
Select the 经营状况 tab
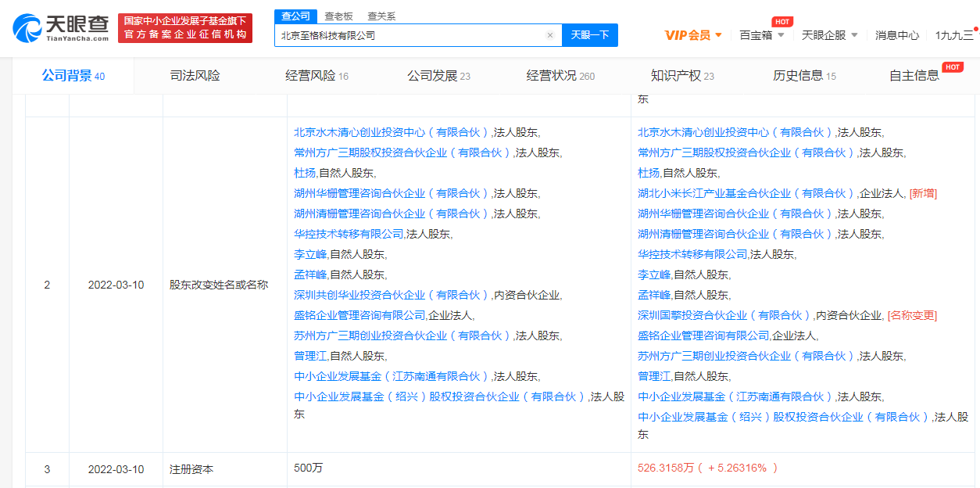click(560, 76)
